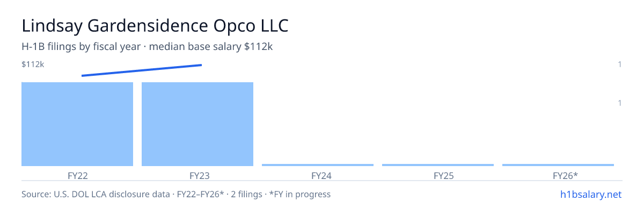
Task: Click the Lindsay Gardensidence Opco LLC title
Action: pos(155,26)
